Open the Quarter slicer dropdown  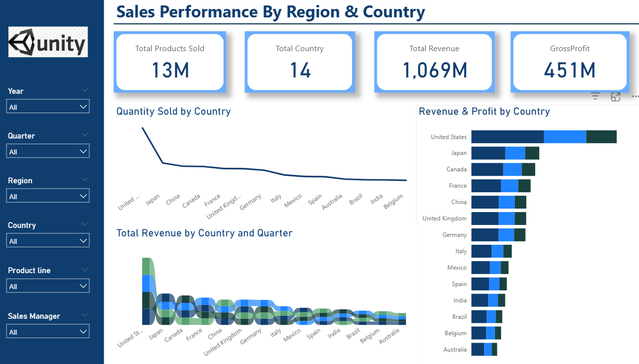tap(48, 151)
